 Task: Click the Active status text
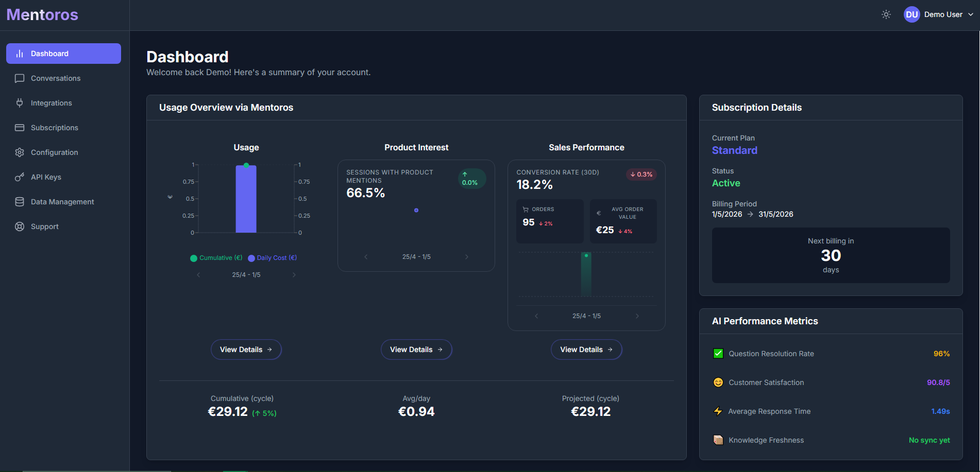(x=726, y=183)
